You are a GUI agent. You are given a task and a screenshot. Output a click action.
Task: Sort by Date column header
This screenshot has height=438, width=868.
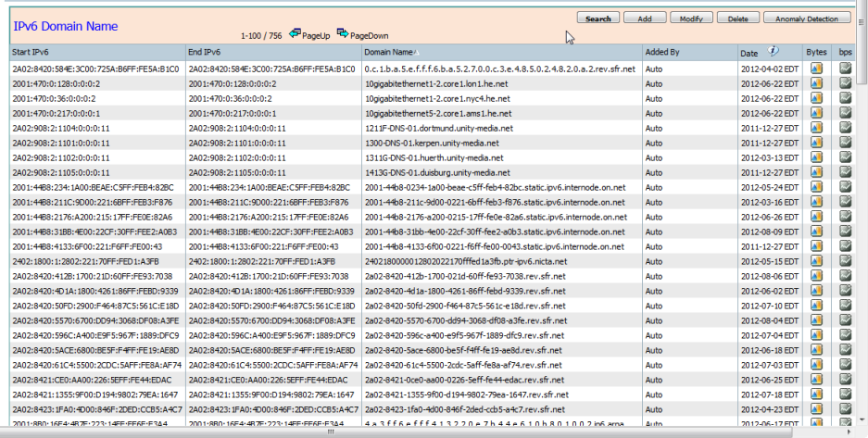point(749,53)
